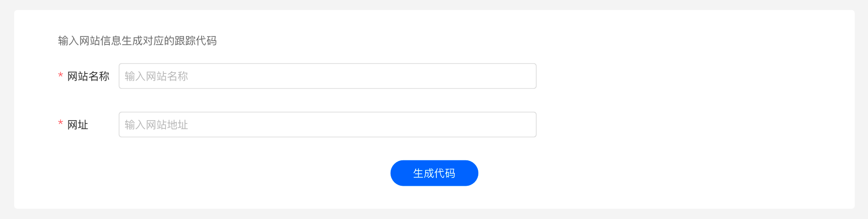The image size is (868, 219).
Task: Click the word 输入网站信息 in the heading
Action: pyautogui.click(x=90, y=41)
